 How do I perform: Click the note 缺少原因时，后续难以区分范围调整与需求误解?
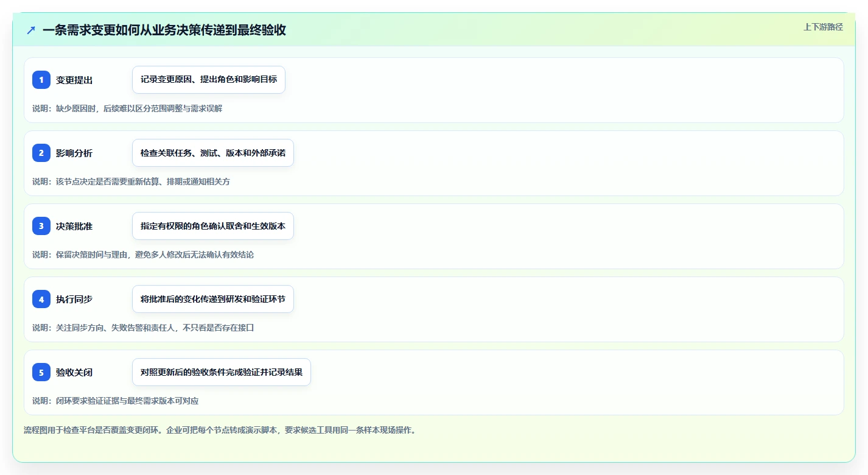[x=127, y=108]
